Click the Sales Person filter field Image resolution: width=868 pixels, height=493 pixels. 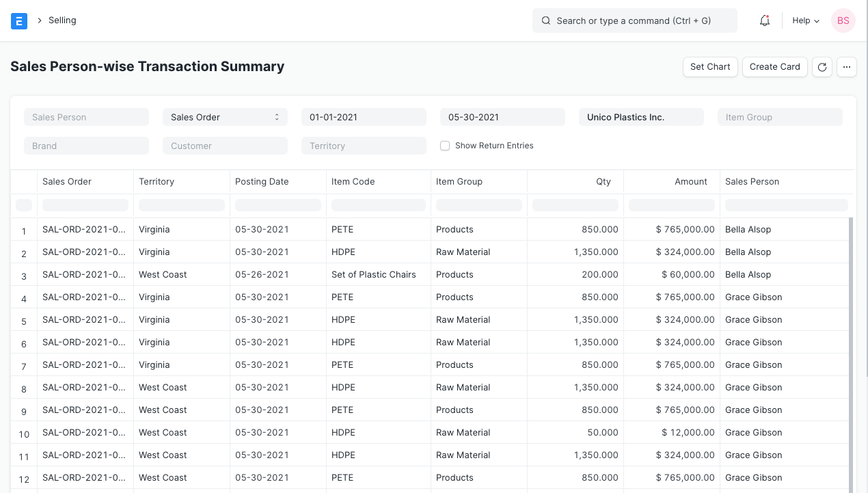coord(86,116)
